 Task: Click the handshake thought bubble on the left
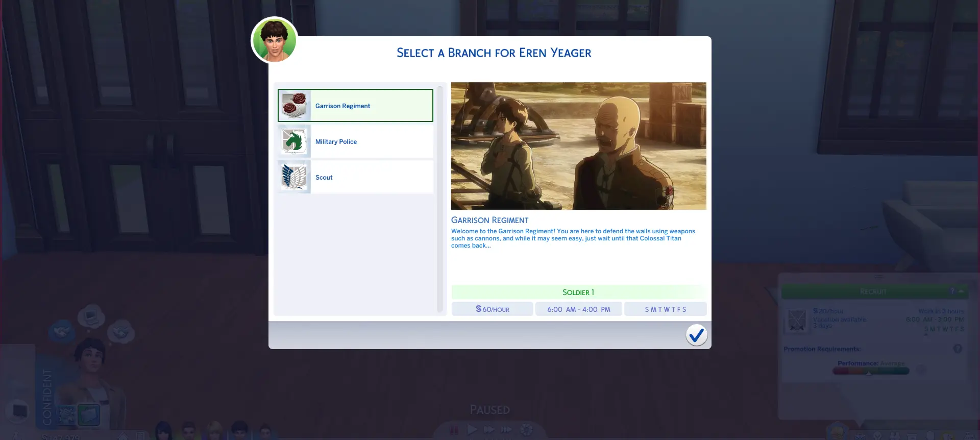click(62, 332)
